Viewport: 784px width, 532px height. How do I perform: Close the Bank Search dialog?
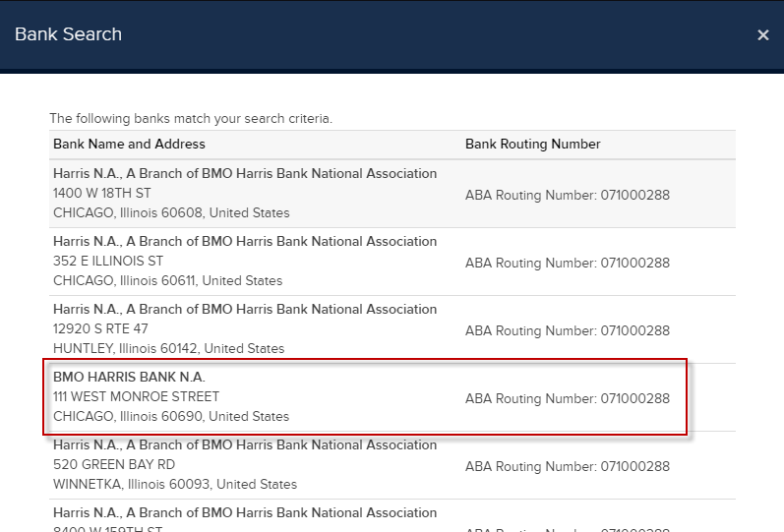tap(762, 35)
